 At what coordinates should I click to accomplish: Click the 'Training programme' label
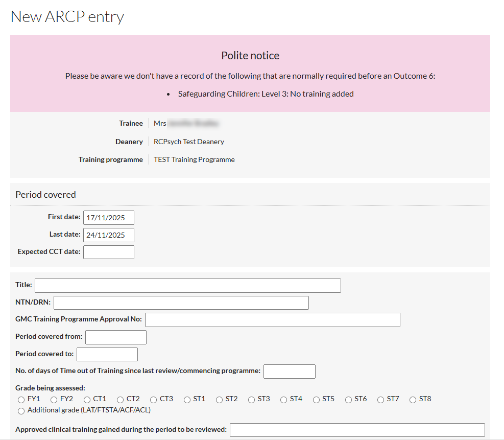pyautogui.click(x=111, y=159)
